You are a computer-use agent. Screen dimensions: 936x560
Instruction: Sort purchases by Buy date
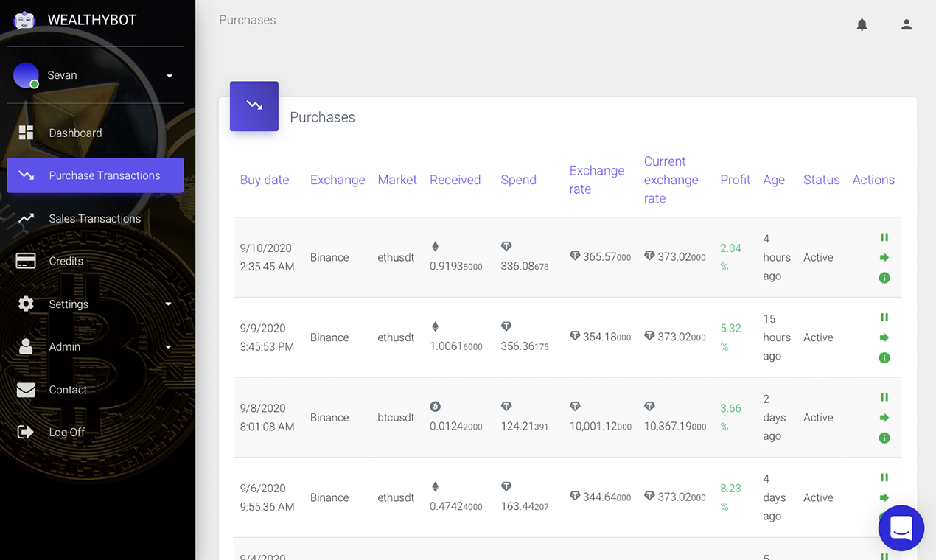click(265, 179)
